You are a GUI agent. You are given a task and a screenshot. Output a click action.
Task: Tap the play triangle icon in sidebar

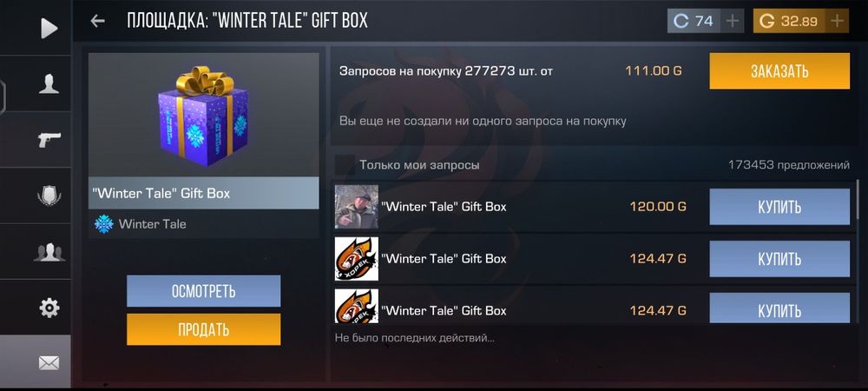pos(49,29)
